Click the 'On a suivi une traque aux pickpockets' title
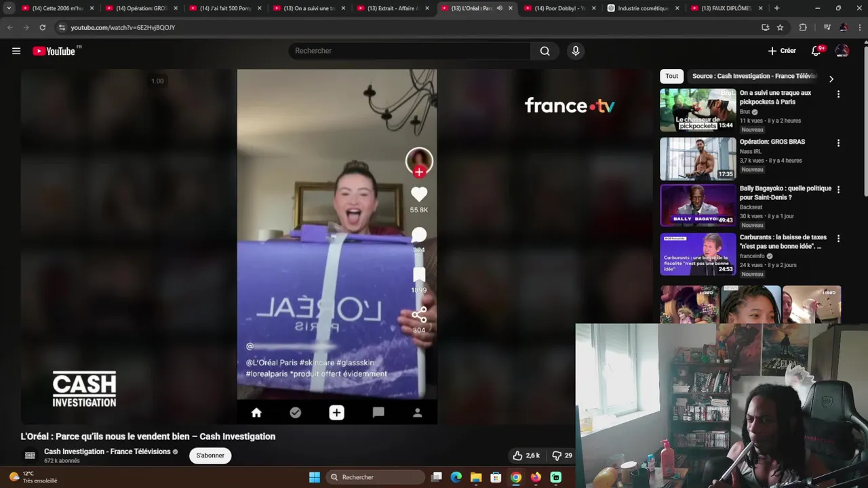868x488 pixels. (775, 97)
